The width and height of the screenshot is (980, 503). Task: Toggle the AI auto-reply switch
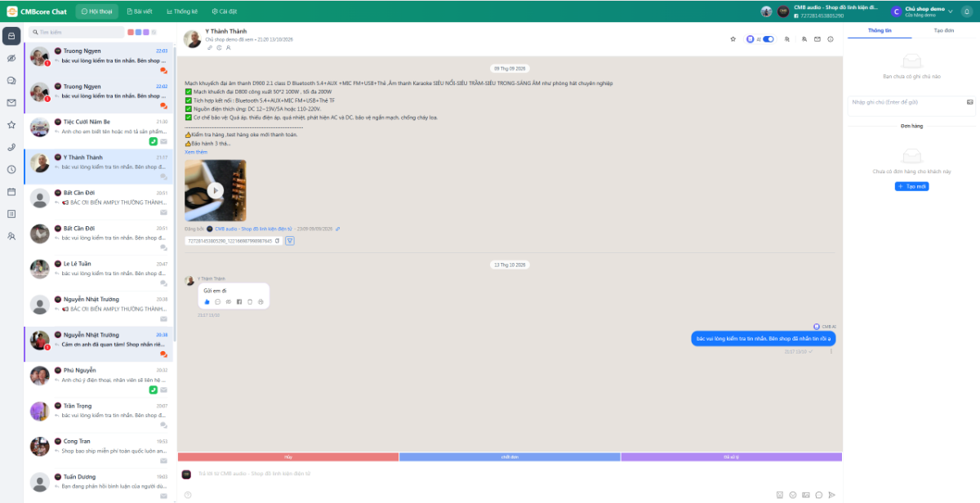(768, 39)
